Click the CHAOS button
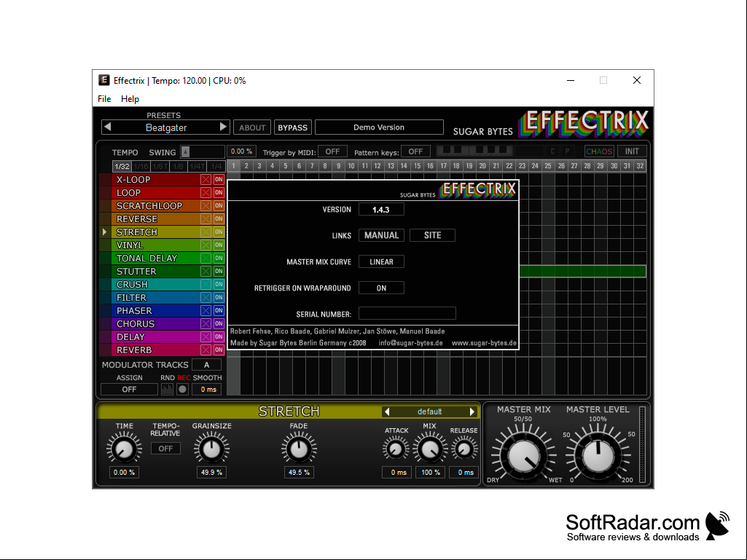This screenshot has height=560, width=747. pos(599,151)
